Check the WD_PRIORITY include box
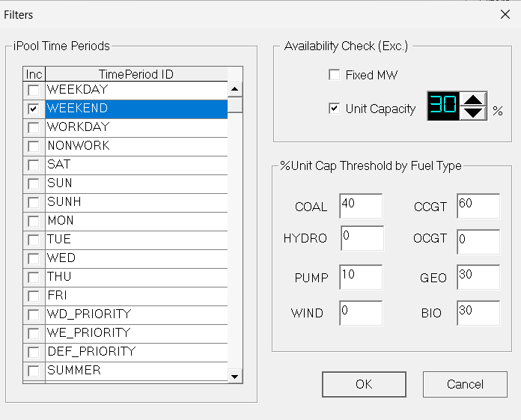The image size is (521, 420). click(x=33, y=314)
